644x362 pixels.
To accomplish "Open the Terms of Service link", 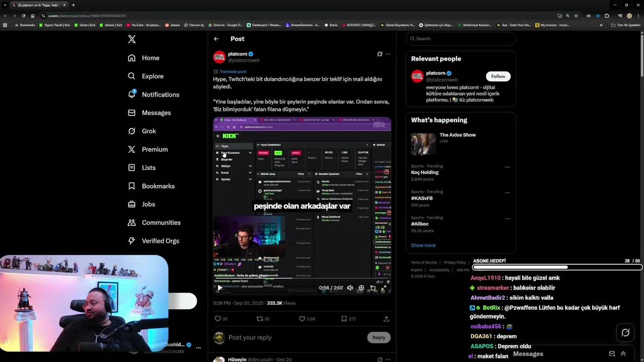I will pyautogui.click(x=424, y=262).
